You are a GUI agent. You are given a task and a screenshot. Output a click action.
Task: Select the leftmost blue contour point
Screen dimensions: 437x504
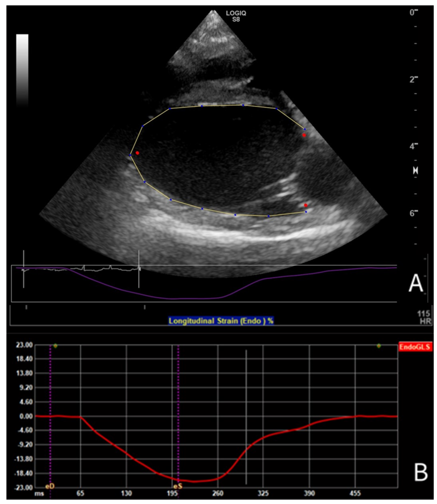(x=131, y=155)
